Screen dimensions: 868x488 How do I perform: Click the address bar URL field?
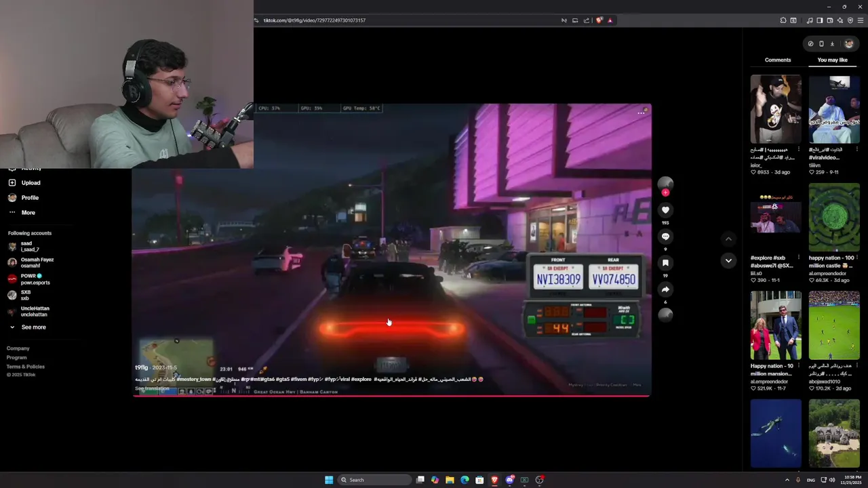407,20
